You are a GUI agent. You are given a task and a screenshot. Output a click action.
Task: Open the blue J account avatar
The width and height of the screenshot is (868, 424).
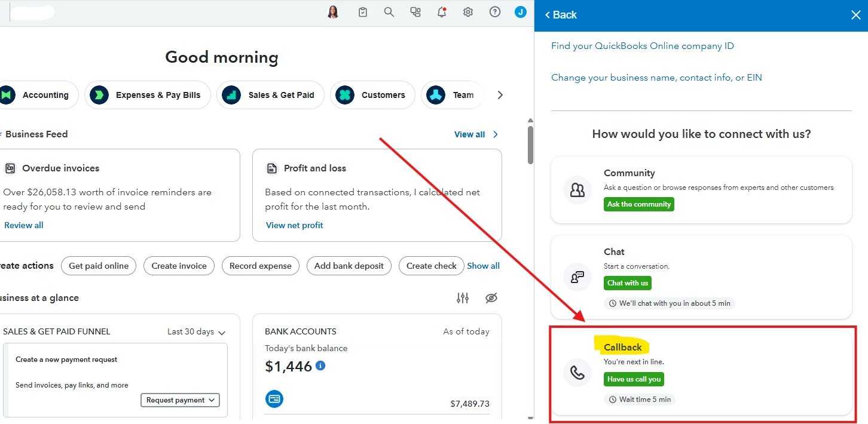coord(521,12)
